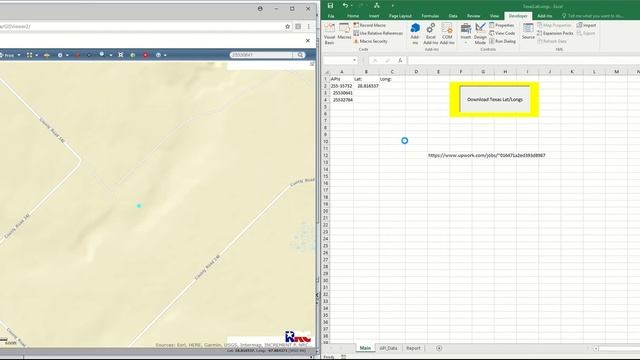Click the search magnifier in GIS viewer
This screenshot has height=360, width=640.
tap(300, 55)
